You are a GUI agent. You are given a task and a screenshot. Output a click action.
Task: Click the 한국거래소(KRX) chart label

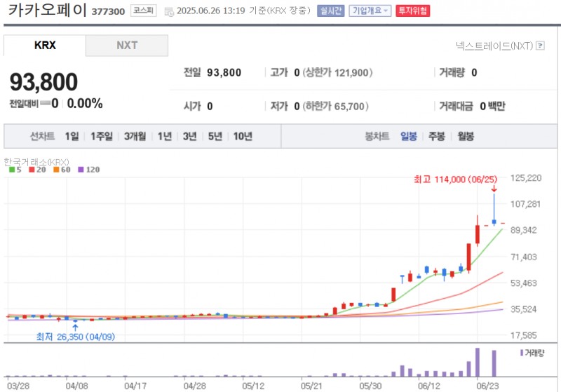point(36,162)
